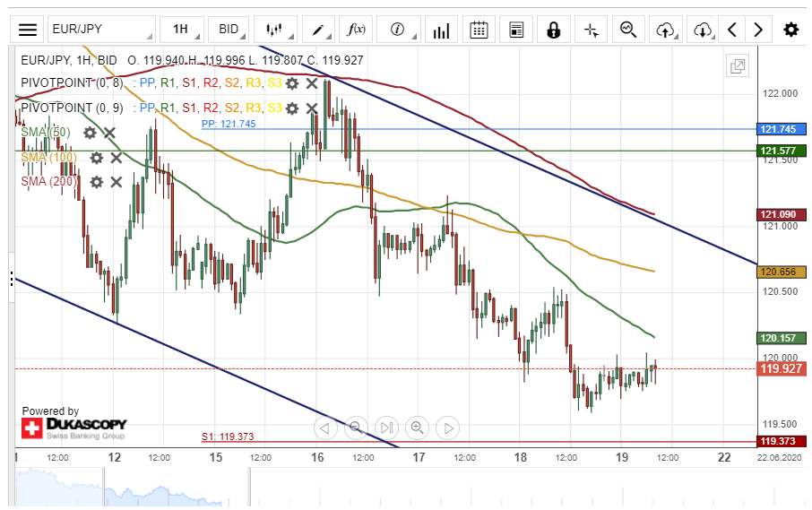The image size is (812, 510).
Task: Click the 22.06.2020 date label
Action: click(x=779, y=458)
